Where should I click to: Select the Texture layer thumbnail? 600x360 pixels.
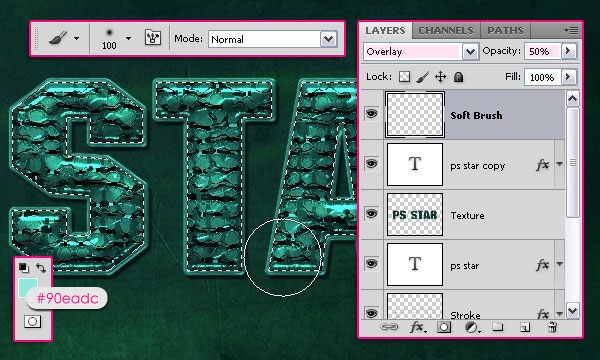415,214
